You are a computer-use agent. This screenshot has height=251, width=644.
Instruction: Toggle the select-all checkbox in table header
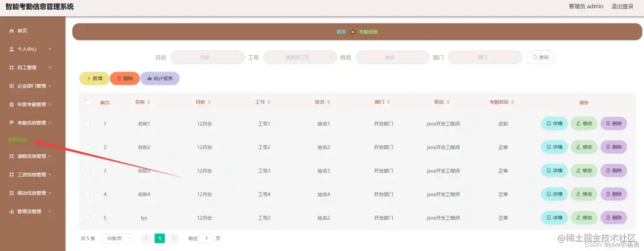pyautogui.click(x=88, y=103)
